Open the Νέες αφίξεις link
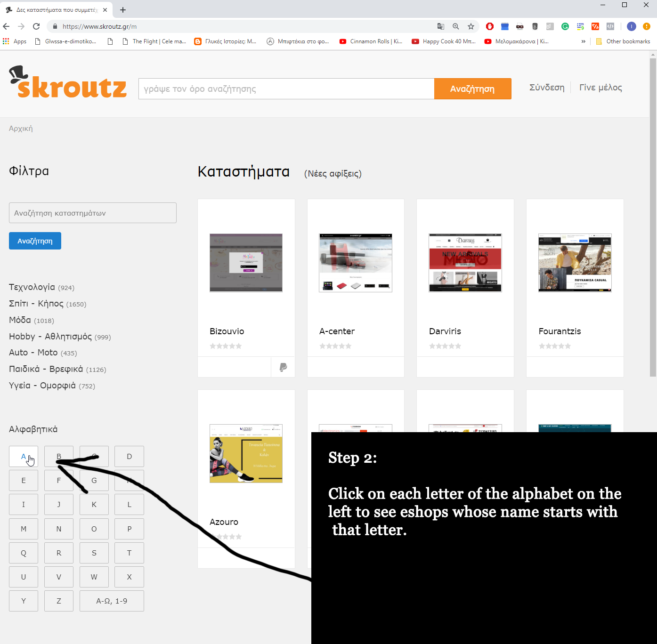Image resolution: width=657 pixels, height=644 pixels. [333, 174]
